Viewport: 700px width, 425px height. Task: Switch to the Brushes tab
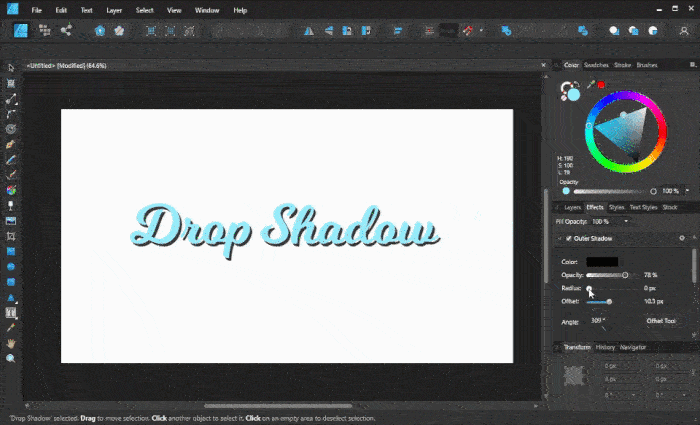coord(647,65)
